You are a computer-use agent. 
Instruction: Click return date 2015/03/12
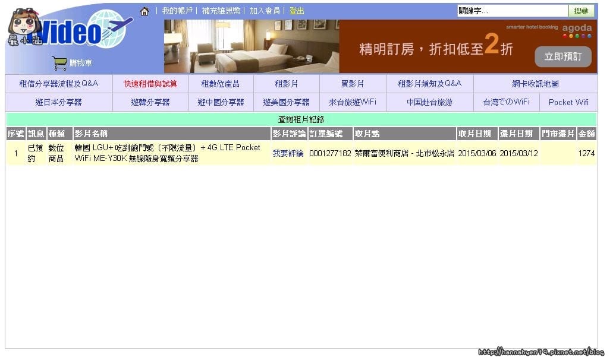tap(518, 153)
